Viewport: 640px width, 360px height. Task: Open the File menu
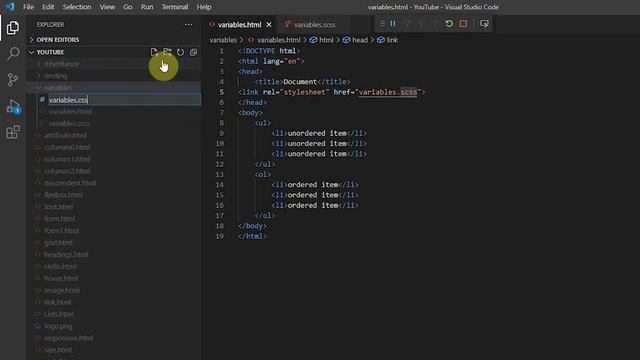pos(29,7)
